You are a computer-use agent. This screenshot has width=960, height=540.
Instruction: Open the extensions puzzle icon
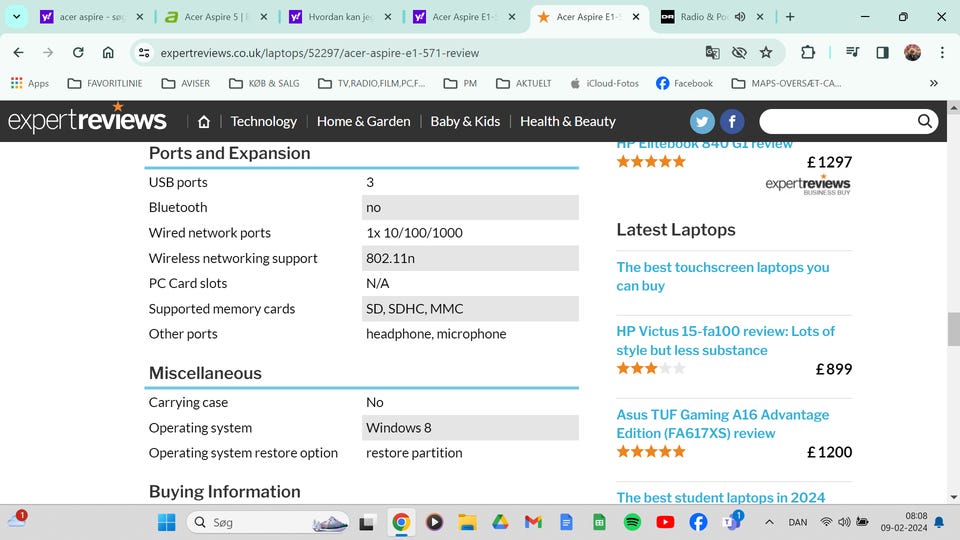[x=808, y=53]
